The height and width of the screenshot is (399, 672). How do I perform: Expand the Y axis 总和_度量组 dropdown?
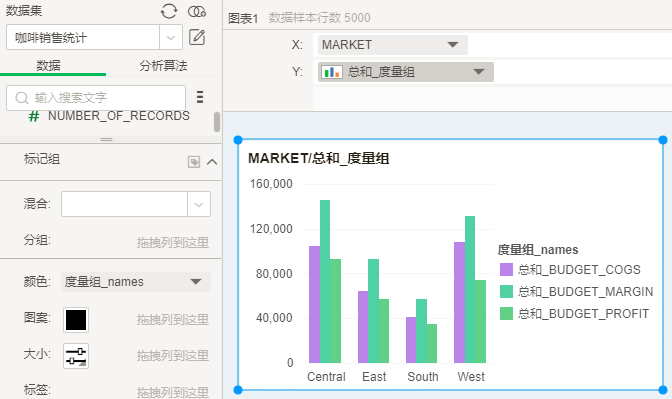pyautogui.click(x=479, y=72)
